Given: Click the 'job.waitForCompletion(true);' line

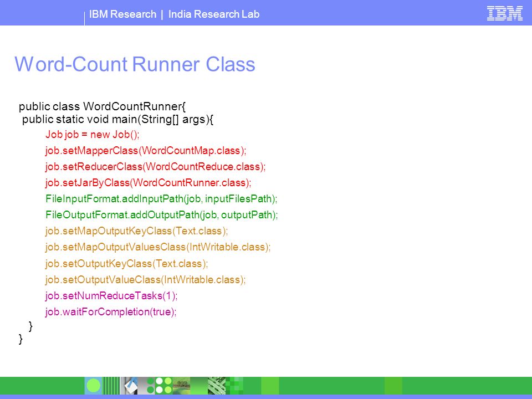Looking at the screenshot, I should [x=111, y=312].
